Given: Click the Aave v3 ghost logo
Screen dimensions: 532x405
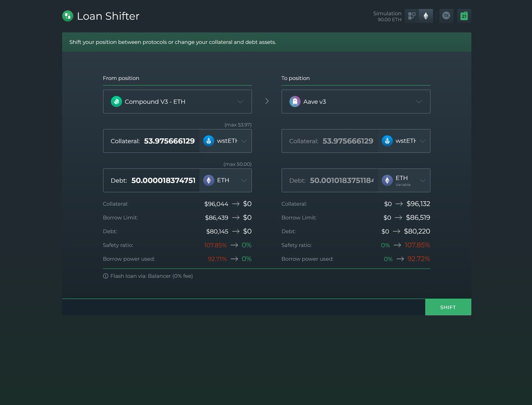Looking at the screenshot, I should 295,101.
